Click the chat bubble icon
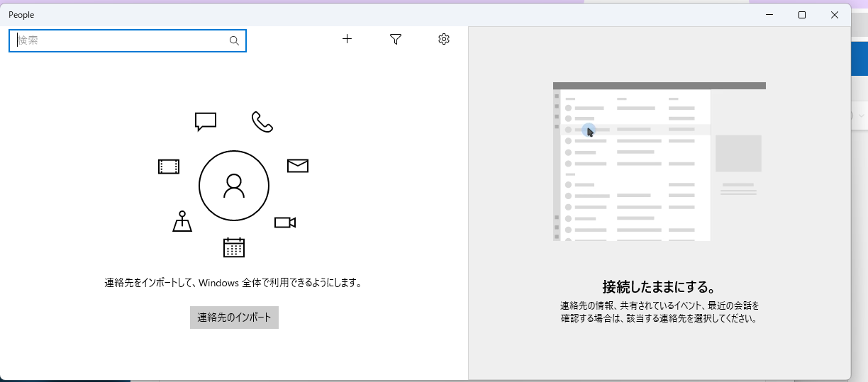The height and width of the screenshot is (382, 868). tap(206, 122)
